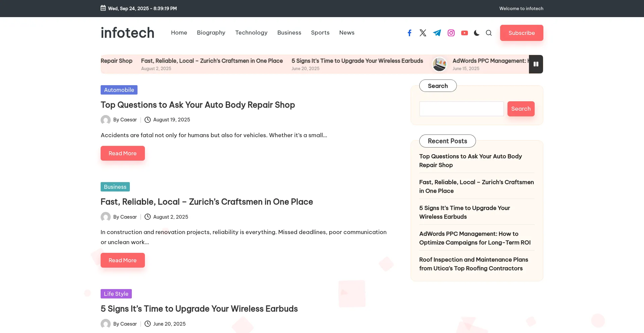
Task: Open site search via the magnifier icon
Action: pyautogui.click(x=489, y=33)
